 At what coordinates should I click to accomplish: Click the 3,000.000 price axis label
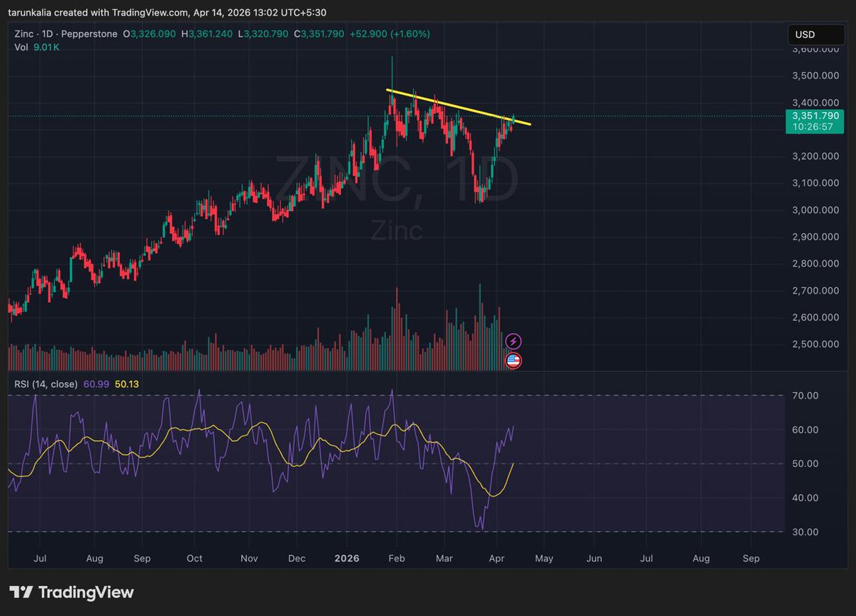[814, 210]
